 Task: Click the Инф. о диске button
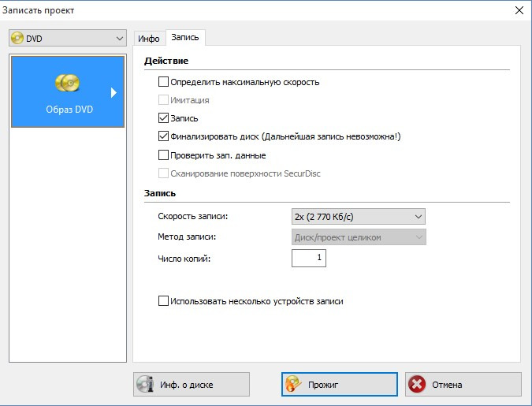(192, 384)
